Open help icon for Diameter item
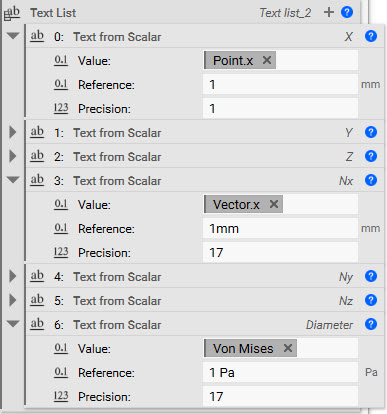The width and height of the screenshot is (387, 414). click(371, 324)
